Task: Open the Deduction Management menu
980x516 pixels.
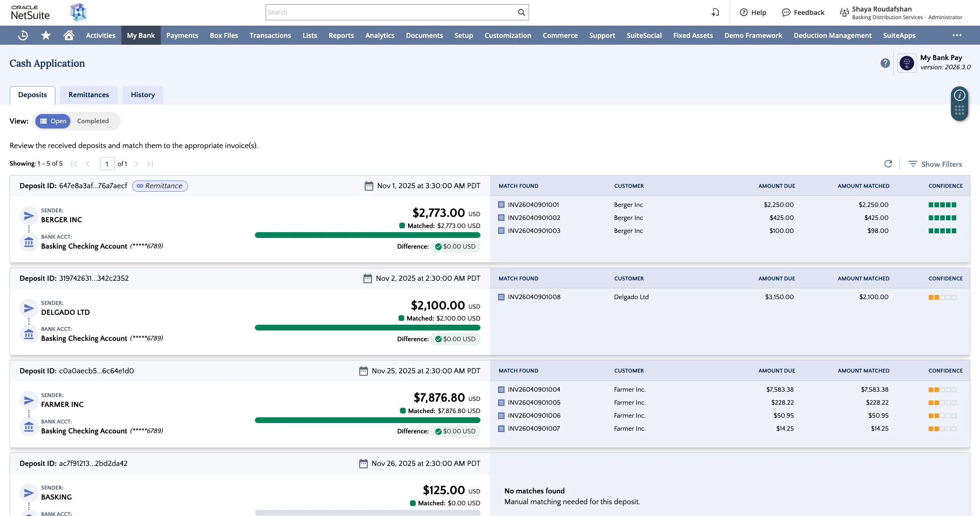Action: (x=833, y=35)
